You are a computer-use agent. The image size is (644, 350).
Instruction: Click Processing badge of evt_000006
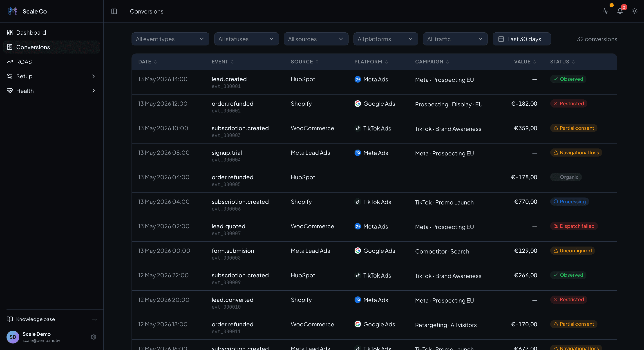pyautogui.click(x=570, y=202)
